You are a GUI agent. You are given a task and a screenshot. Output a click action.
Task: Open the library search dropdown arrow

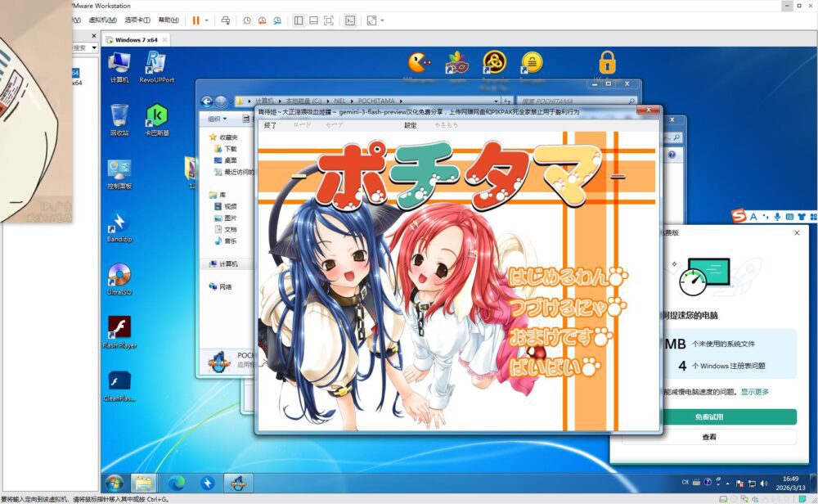(94, 47)
